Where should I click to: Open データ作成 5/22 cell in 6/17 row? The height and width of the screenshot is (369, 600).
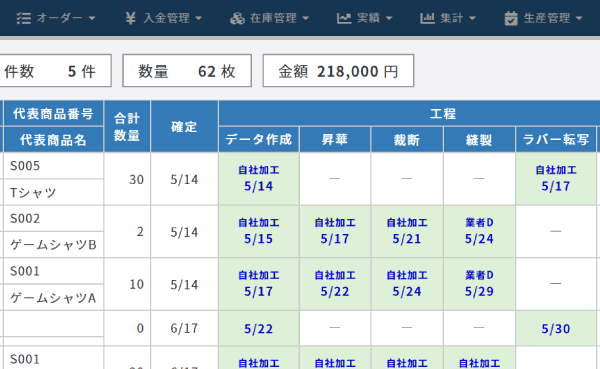pos(259,328)
